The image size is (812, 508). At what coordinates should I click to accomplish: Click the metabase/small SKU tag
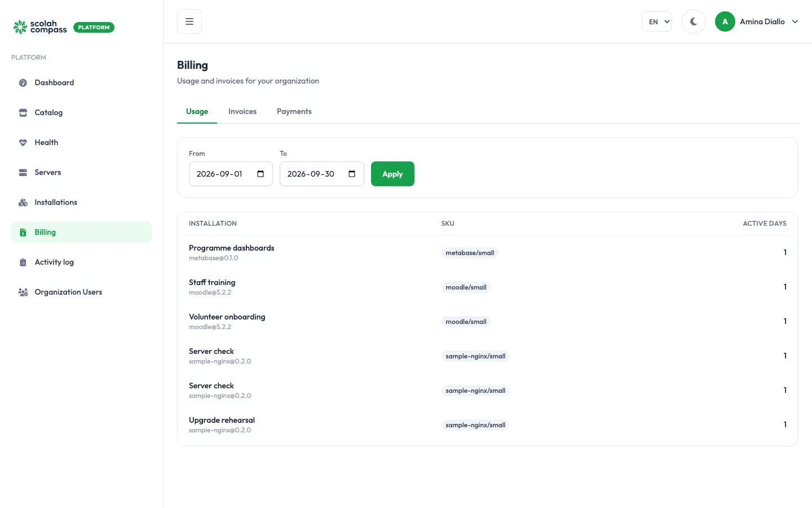[x=470, y=253]
